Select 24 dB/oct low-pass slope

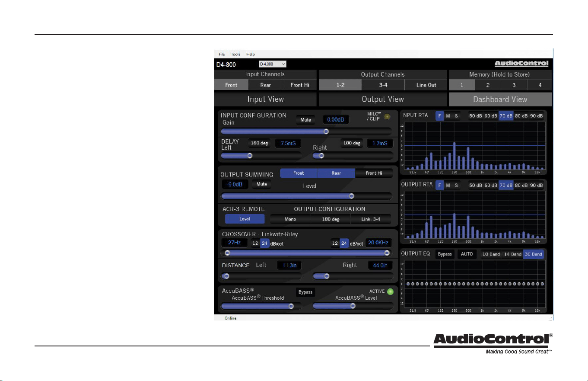click(344, 243)
